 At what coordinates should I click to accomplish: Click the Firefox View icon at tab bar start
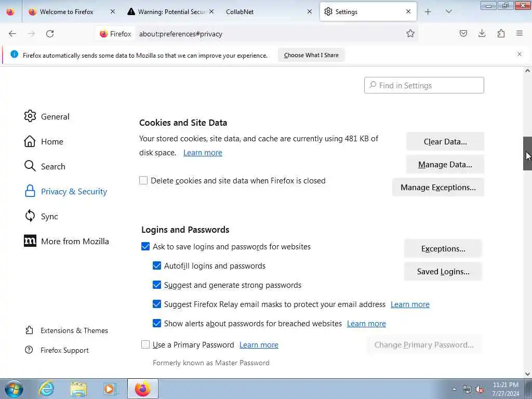coord(10,12)
